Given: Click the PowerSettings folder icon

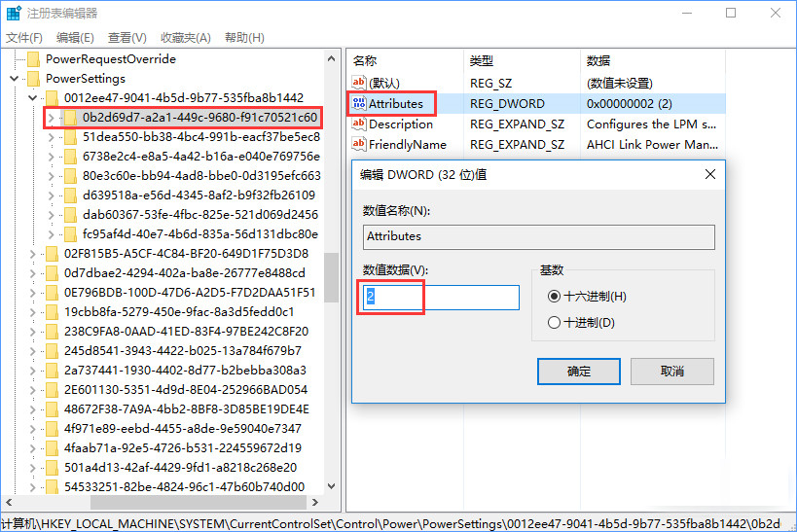Looking at the screenshot, I should click(33, 78).
